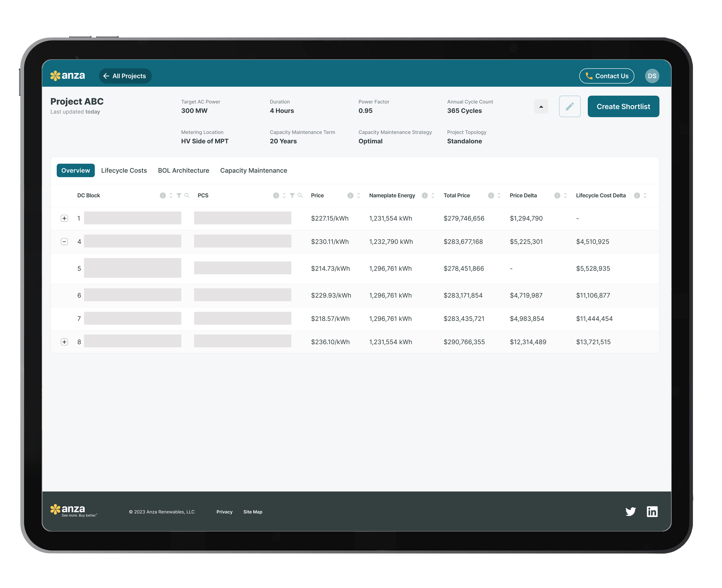
Task: Expand row 8 with the plus icon
Action: 64,342
